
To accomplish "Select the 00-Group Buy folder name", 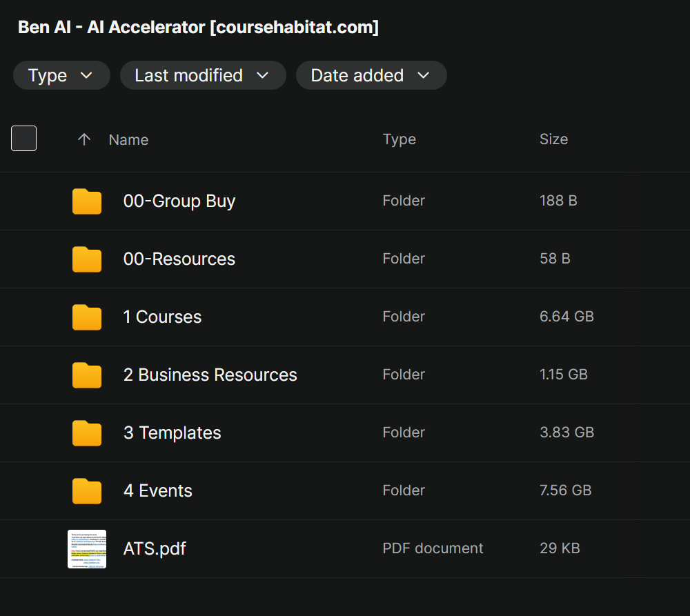I will (x=179, y=201).
